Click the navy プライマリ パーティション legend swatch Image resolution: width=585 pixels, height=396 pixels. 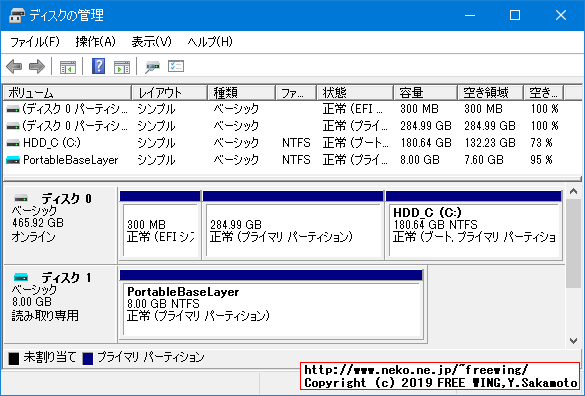coord(88,359)
